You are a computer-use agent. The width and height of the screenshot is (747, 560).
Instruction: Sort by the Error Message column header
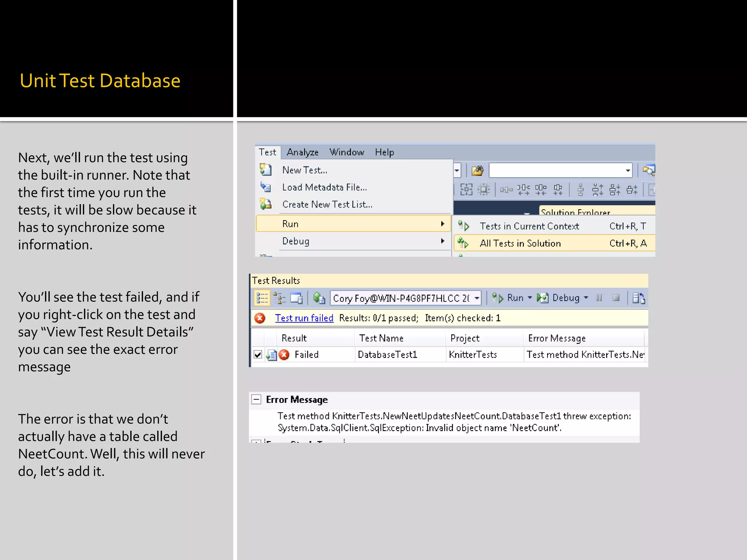click(x=584, y=338)
